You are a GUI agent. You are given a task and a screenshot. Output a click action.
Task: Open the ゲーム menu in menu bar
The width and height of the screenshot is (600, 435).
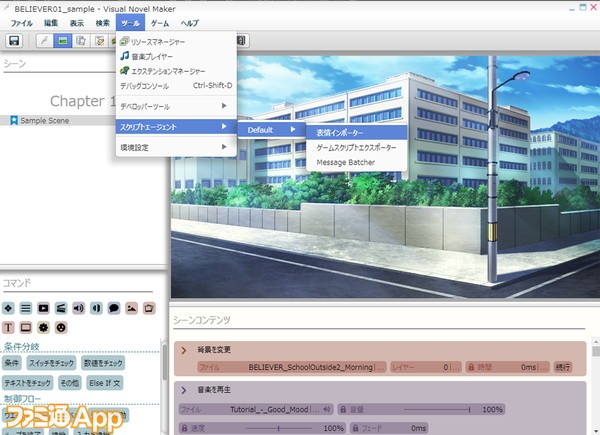[x=160, y=23]
